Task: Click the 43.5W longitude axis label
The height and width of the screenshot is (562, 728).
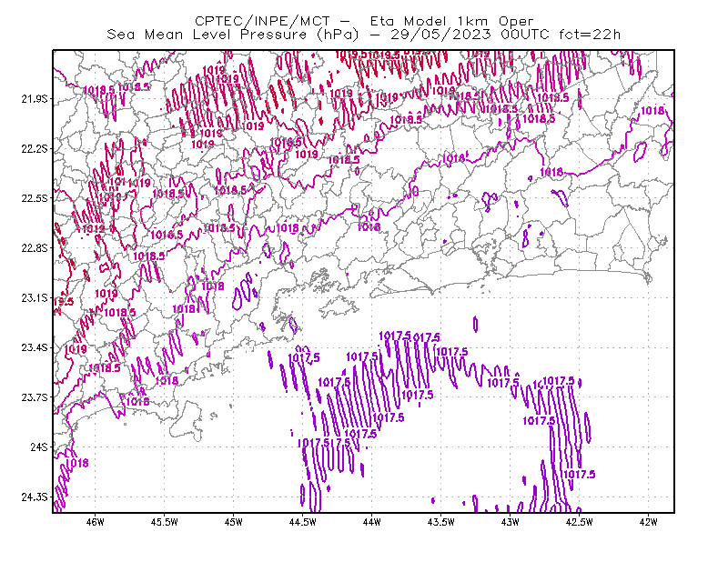Action: click(x=440, y=522)
